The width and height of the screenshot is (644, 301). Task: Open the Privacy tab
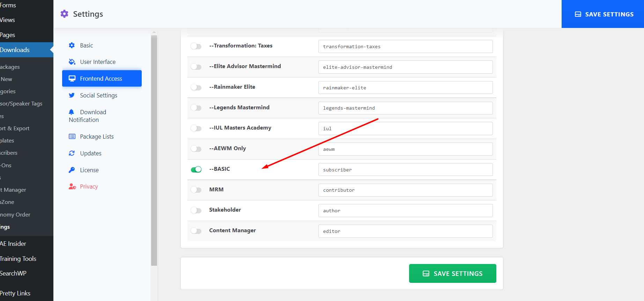(x=102, y=186)
